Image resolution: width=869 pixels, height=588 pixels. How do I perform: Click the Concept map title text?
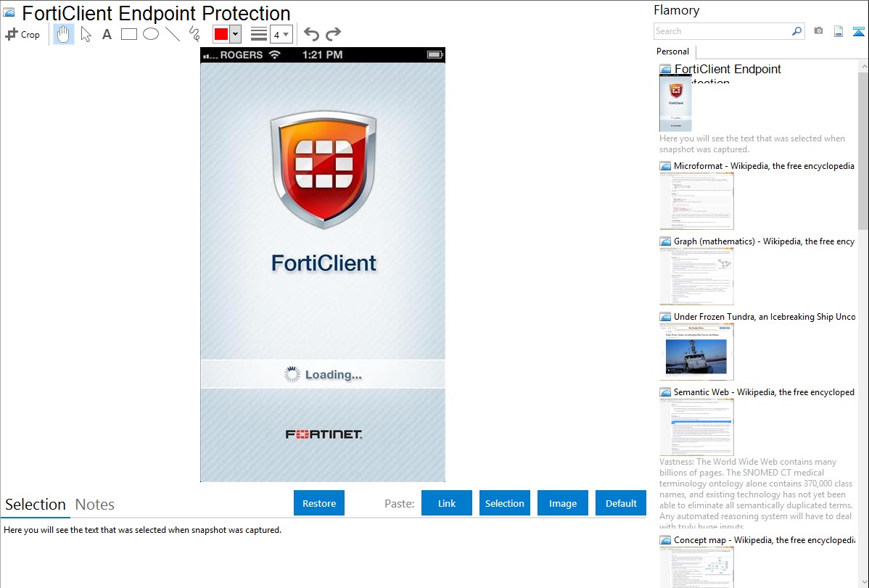[764, 539]
